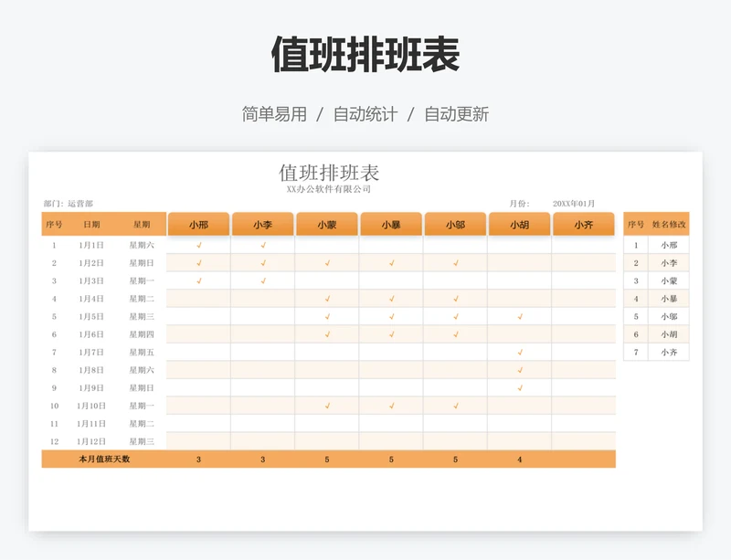Click the 小邢 column header button
This screenshot has width=731, height=560.
pyautogui.click(x=198, y=225)
